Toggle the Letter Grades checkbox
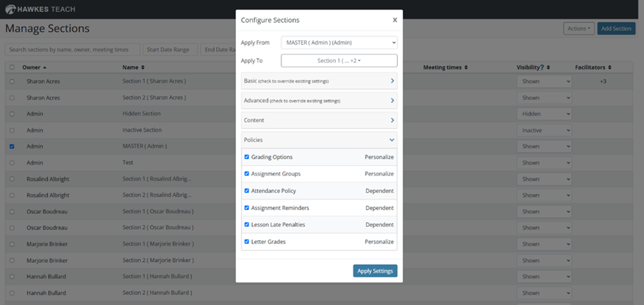The image size is (644, 305). [247, 242]
